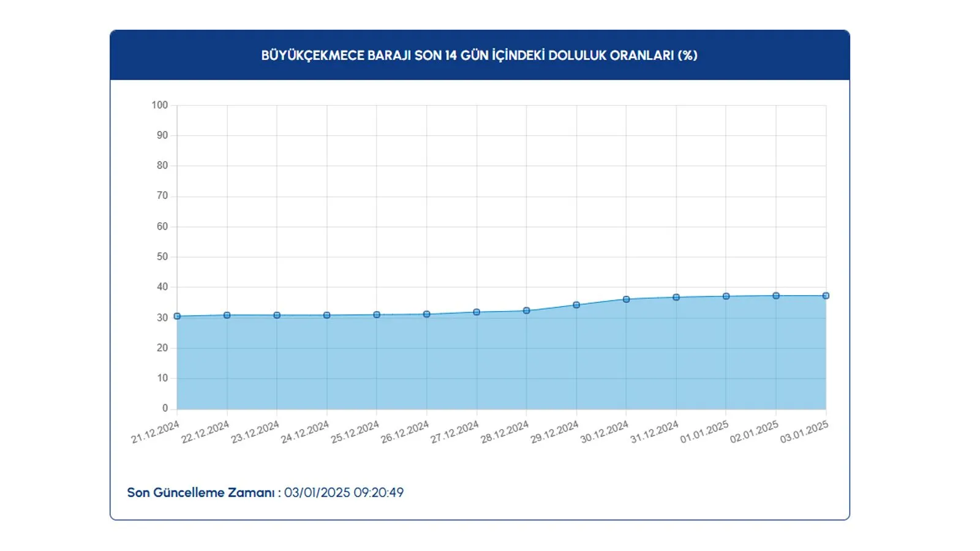Click the data point for 28.12.2024
Image resolution: width=980 pixels, height=551 pixels.
pos(527,310)
